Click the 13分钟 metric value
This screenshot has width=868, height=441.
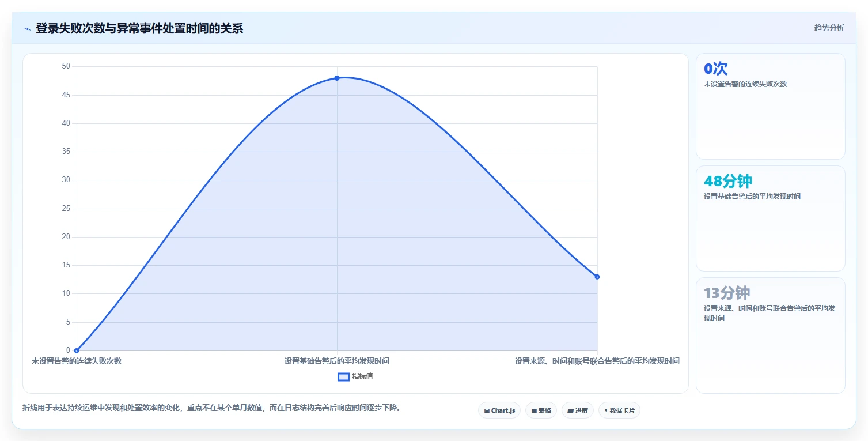pos(727,292)
